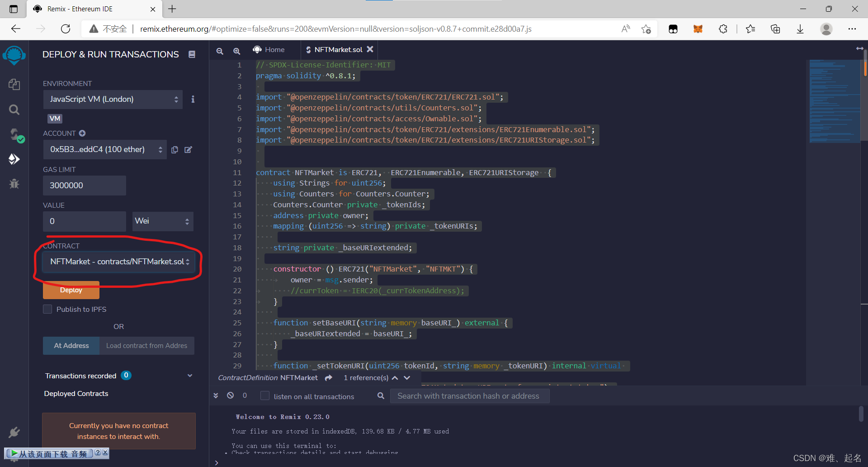This screenshot has width=868, height=467.
Task: Switch to the Home tab
Action: [x=269, y=50]
